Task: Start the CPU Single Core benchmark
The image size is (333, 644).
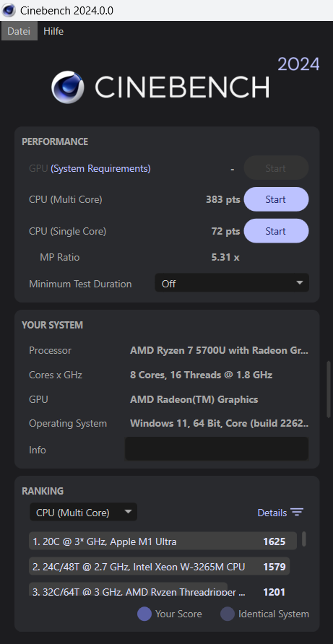Action: click(x=276, y=231)
